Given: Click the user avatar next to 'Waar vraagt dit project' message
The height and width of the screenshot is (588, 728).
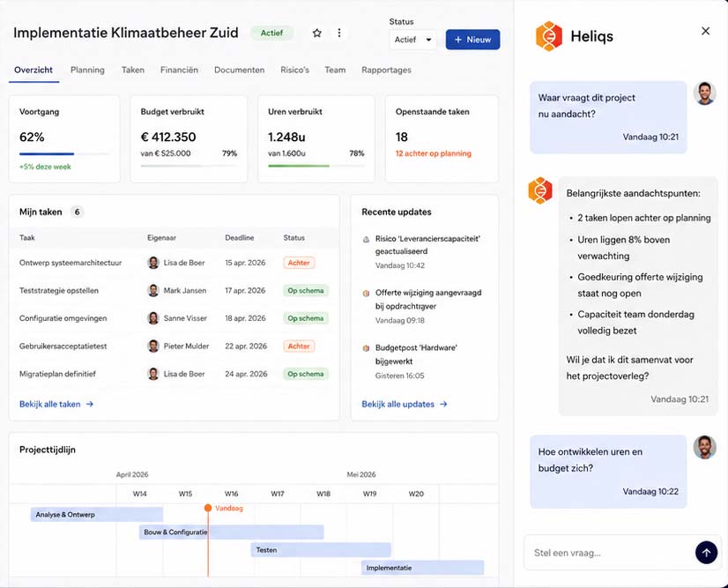Looking at the screenshot, I should [705, 93].
